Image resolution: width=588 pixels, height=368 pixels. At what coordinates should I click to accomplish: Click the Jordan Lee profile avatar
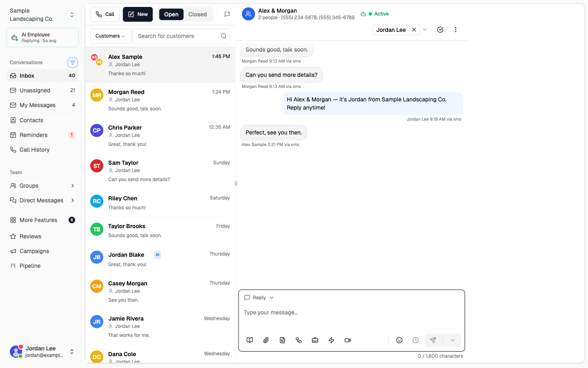pos(16,352)
